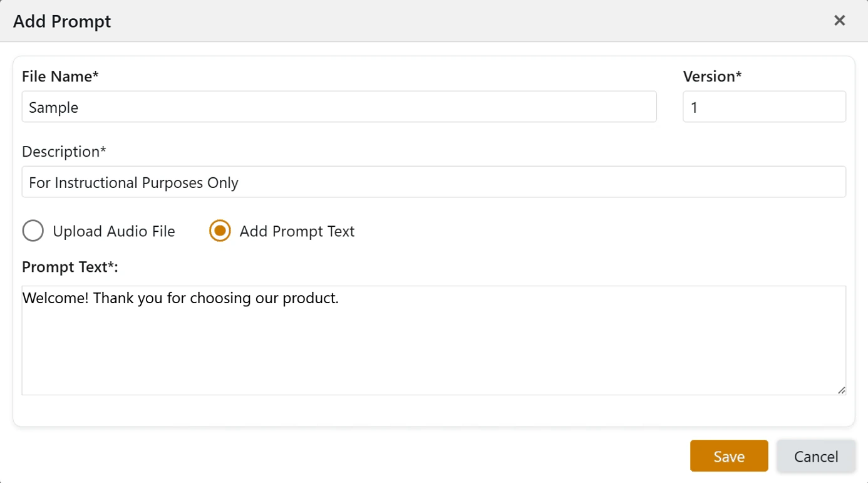This screenshot has height=483, width=868.
Task: Cancel adding the prompt
Action: [816, 456]
